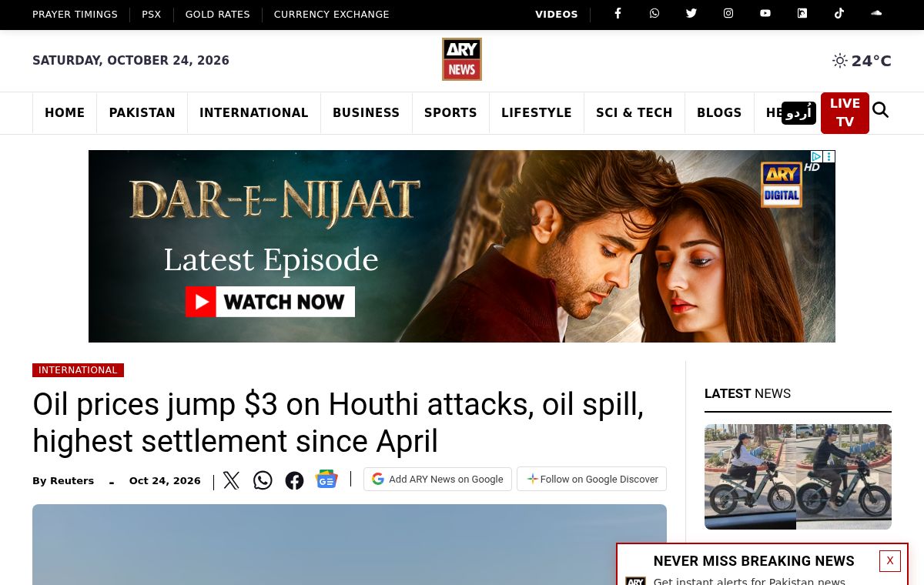This screenshot has height=585, width=924.
Task: Open the Prayer Timings link
Action: [75, 15]
